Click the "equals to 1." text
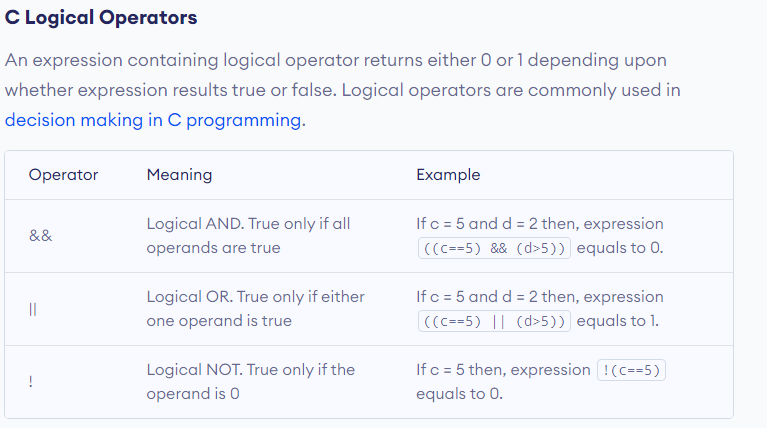This screenshot has width=767, height=428. click(618, 322)
